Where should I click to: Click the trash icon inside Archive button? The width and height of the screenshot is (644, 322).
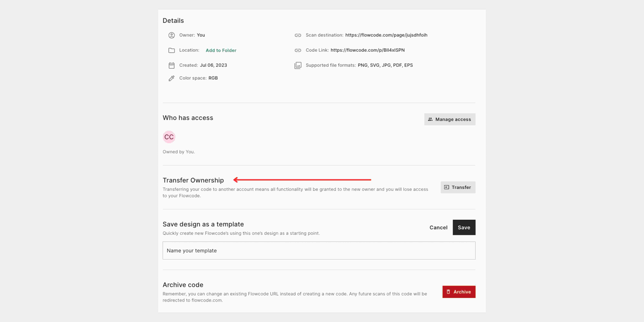(x=448, y=291)
